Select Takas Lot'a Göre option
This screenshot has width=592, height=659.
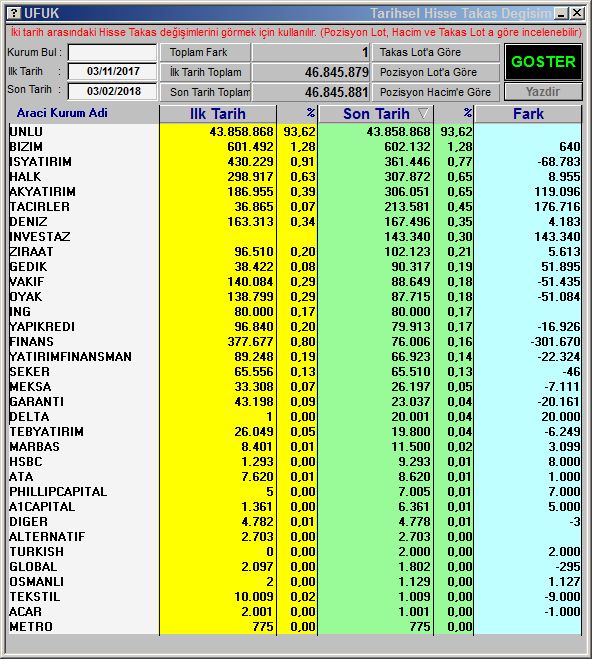[x=436, y=52]
